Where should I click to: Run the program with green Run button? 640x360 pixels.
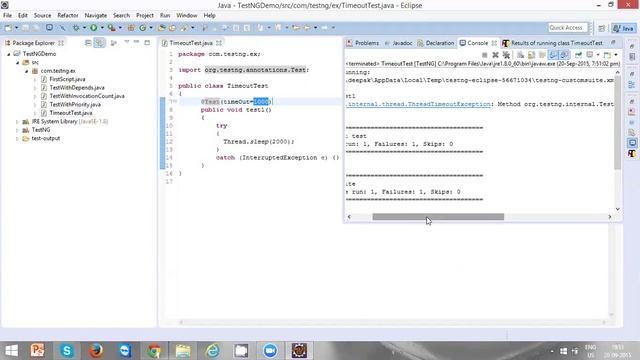[x=93, y=28]
